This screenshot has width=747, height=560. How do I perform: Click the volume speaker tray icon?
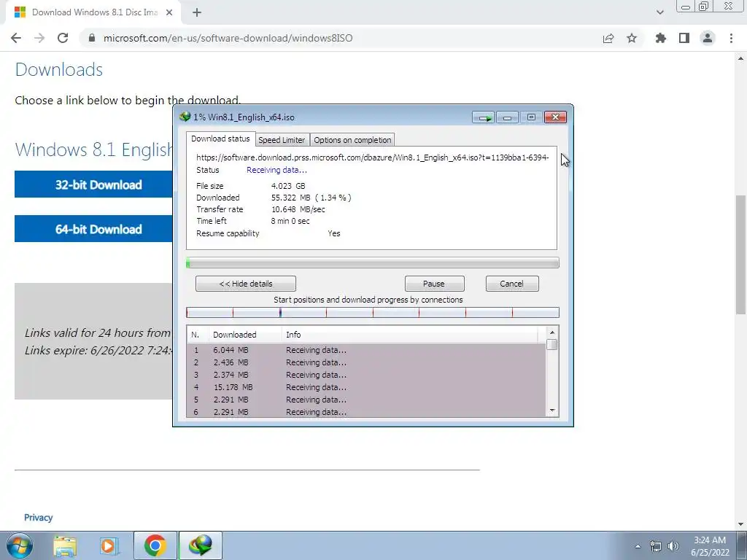[x=673, y=546]
